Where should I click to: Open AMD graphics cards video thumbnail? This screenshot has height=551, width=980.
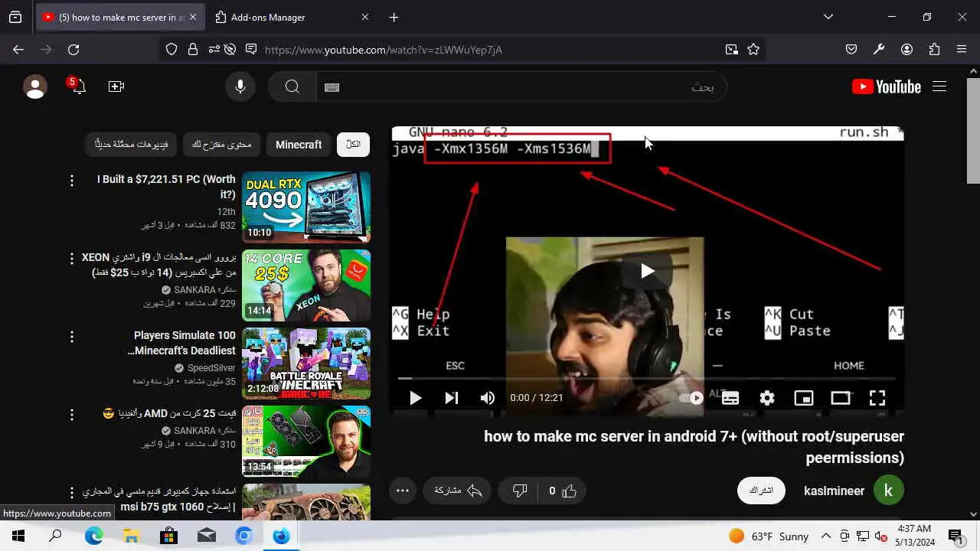(306, 442)
